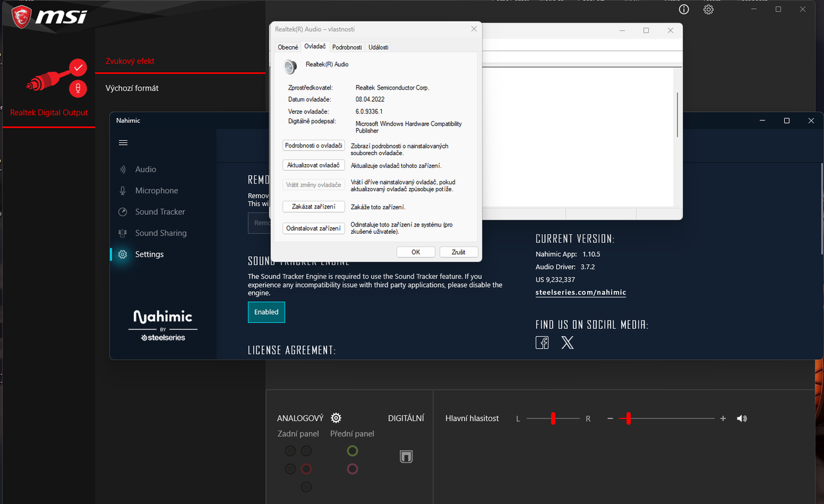The image size is (824, 504).
Task: Click the Hlavní hlasitost label
Action: (472, 418)
